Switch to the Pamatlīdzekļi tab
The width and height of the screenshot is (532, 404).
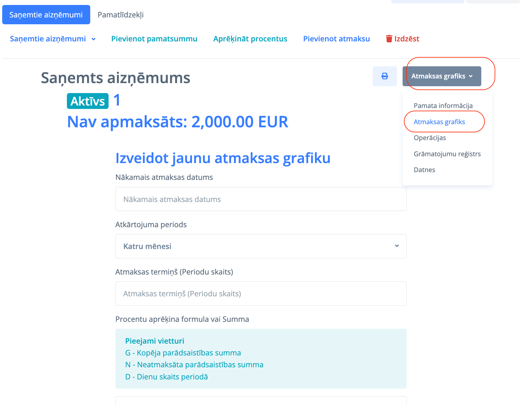(120, 15)
